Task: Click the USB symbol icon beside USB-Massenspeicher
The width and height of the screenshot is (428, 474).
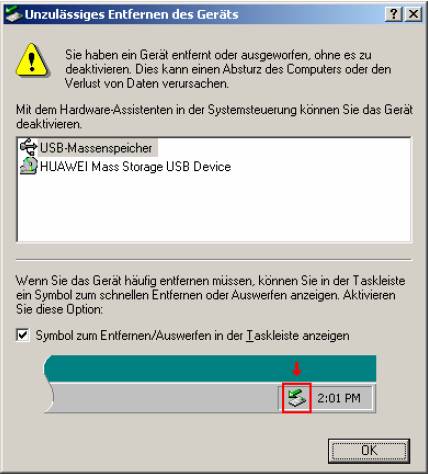Action: 28,147
